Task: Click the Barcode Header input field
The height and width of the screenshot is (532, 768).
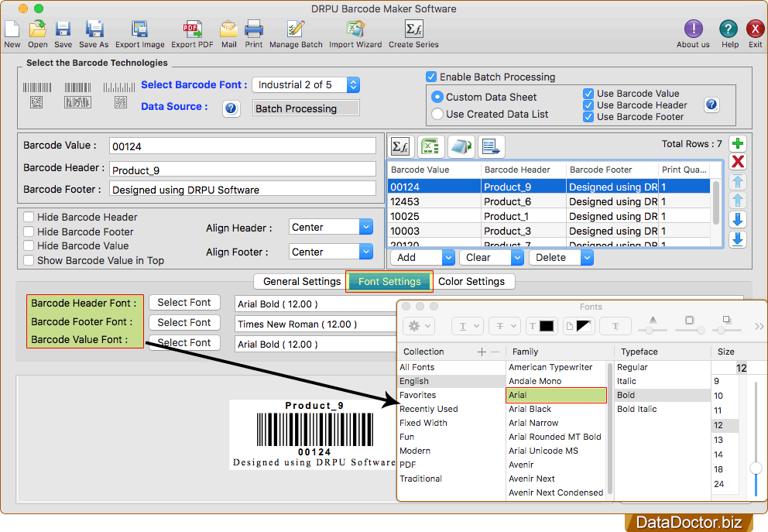Action: pyautogui.click(x=242, y=169)
